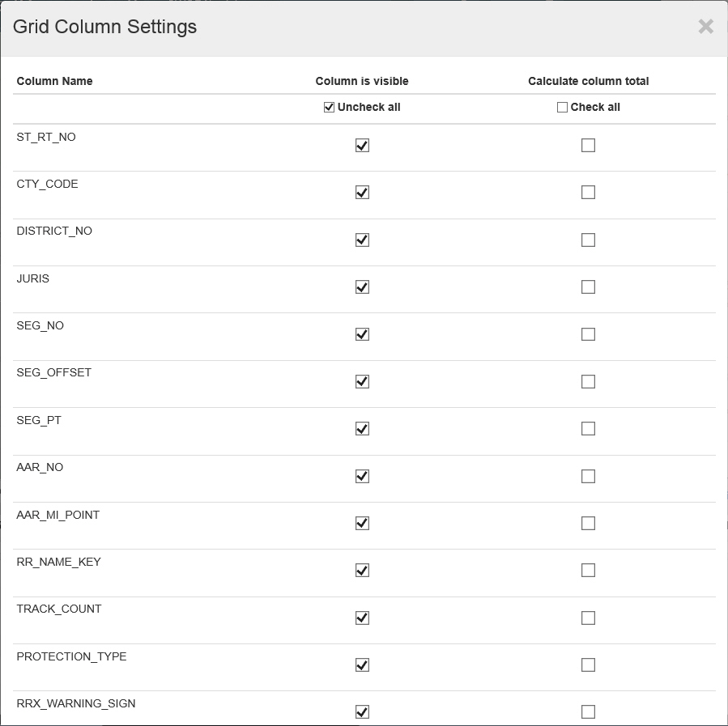Check calculate total for RR_NAME_KEY
This screenshot has width=728, height=726.
(x=588, y=571)
